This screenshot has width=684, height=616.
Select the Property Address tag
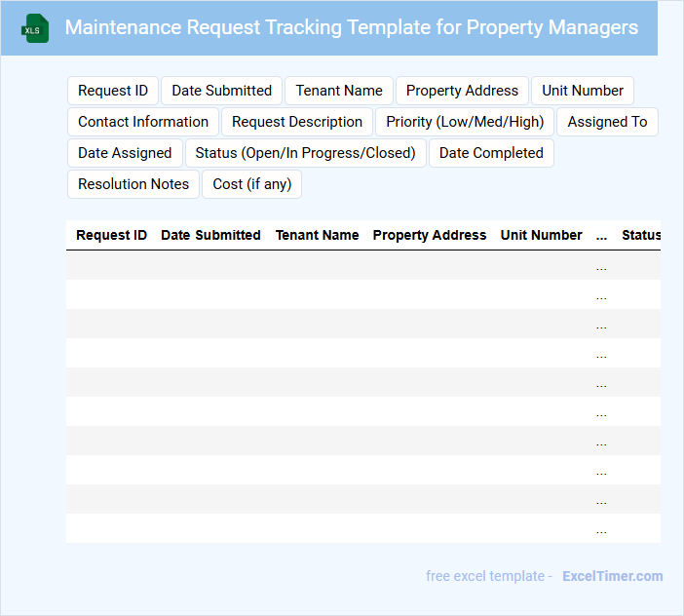pos(462,91)
